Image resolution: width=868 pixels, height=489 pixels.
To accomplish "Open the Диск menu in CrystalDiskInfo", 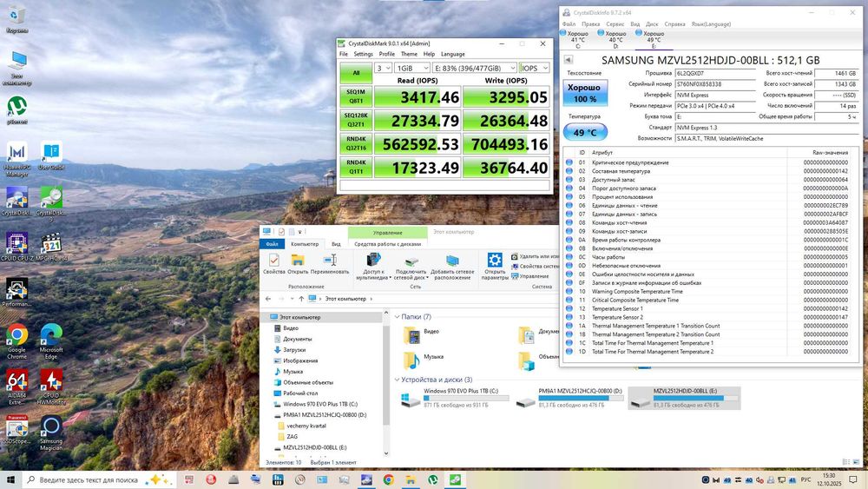I will coord(652,24).
